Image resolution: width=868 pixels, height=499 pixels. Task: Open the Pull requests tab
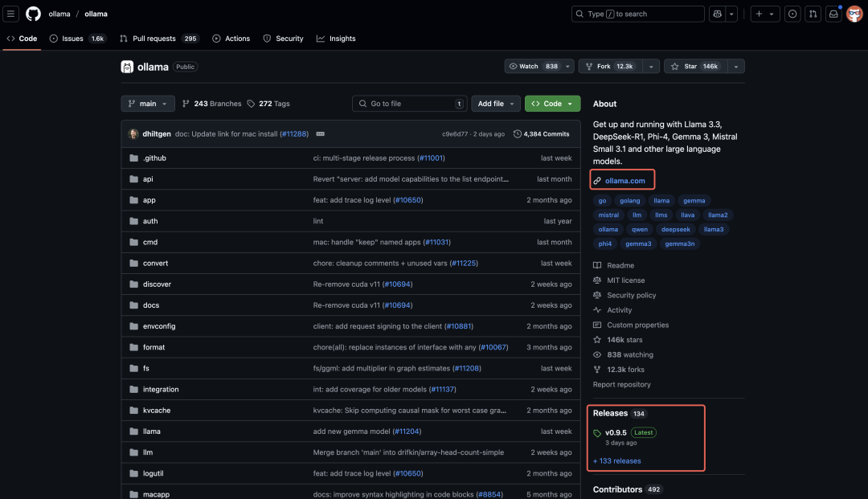pyautogui.click(x=159, y=39)
